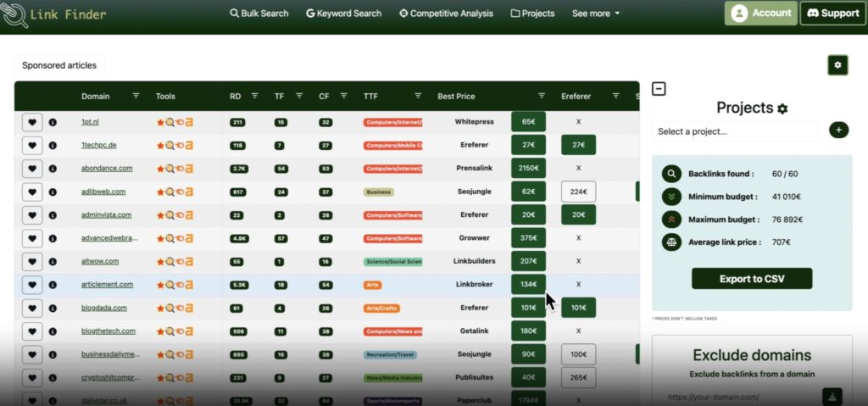Image resolution: width=868 pixels, height=406 pixels.
Task: Open Projects settings gear icon
Action: tap(782, 108)
